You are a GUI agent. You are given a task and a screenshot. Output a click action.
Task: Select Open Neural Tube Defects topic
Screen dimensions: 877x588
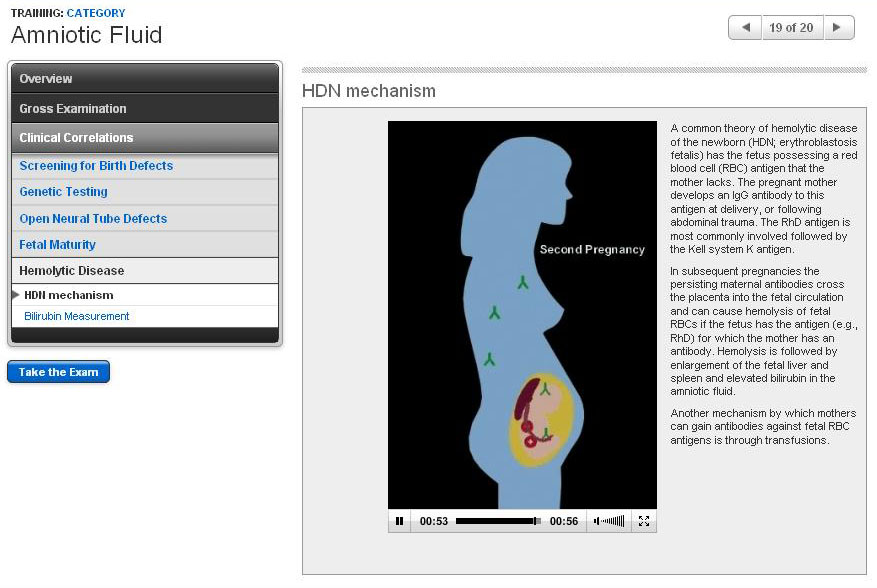pyautogui.click(x=93, y=219)
